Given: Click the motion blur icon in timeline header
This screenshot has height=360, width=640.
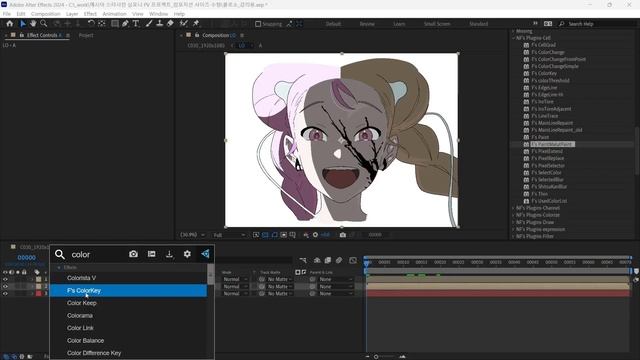Looking at the screenshot, I should [339, 260].
